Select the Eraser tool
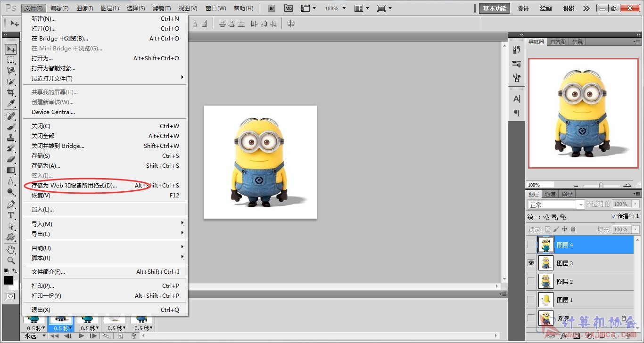 coord(10,159)
